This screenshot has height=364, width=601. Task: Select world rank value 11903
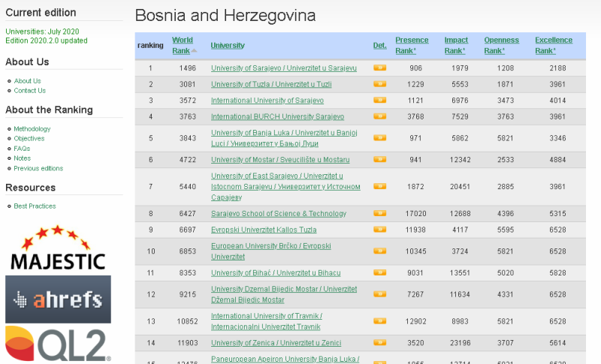pos(187,343)
